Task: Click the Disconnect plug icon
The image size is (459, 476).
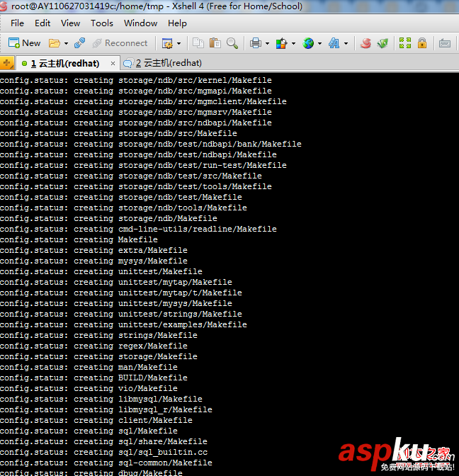Action: (80, 43)
